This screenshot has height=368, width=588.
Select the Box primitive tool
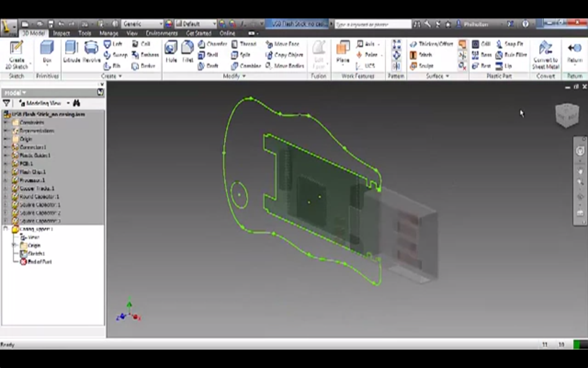click(47, 52)
